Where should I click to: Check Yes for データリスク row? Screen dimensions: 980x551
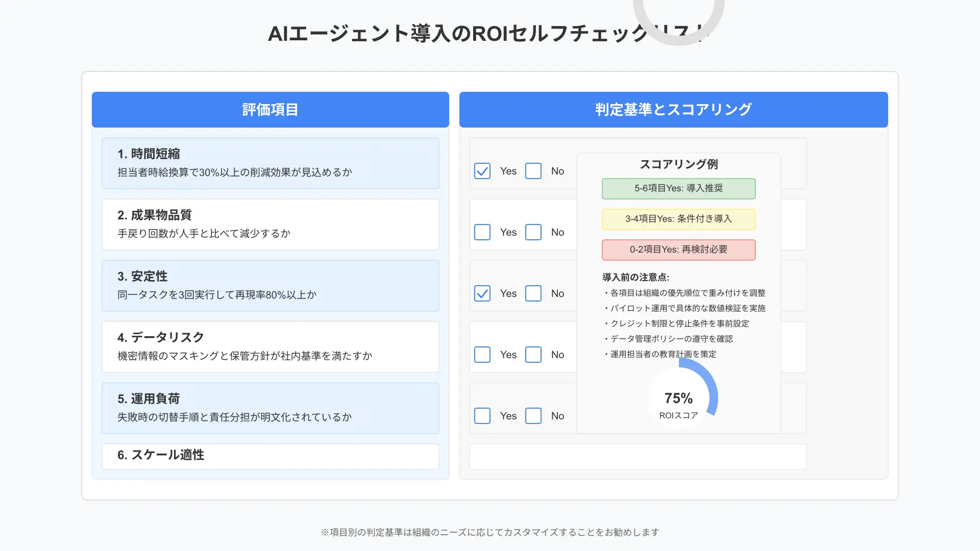pyautogui.click(x=482, y=355)
